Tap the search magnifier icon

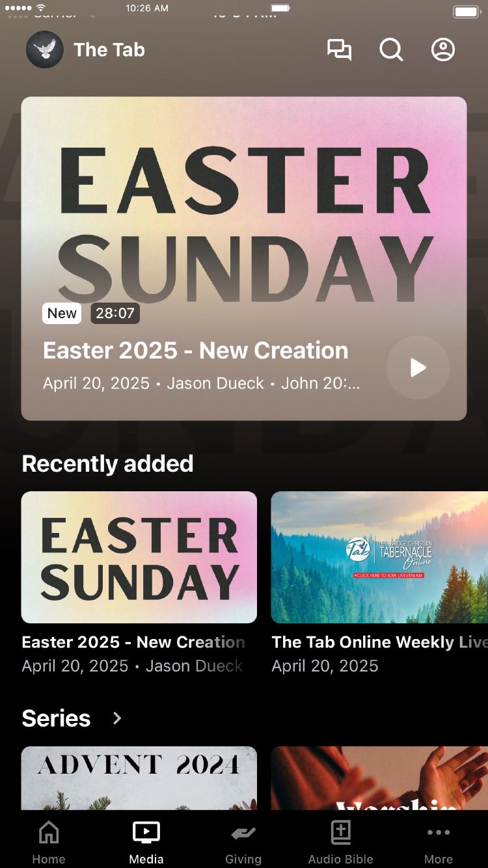(391, 49)
